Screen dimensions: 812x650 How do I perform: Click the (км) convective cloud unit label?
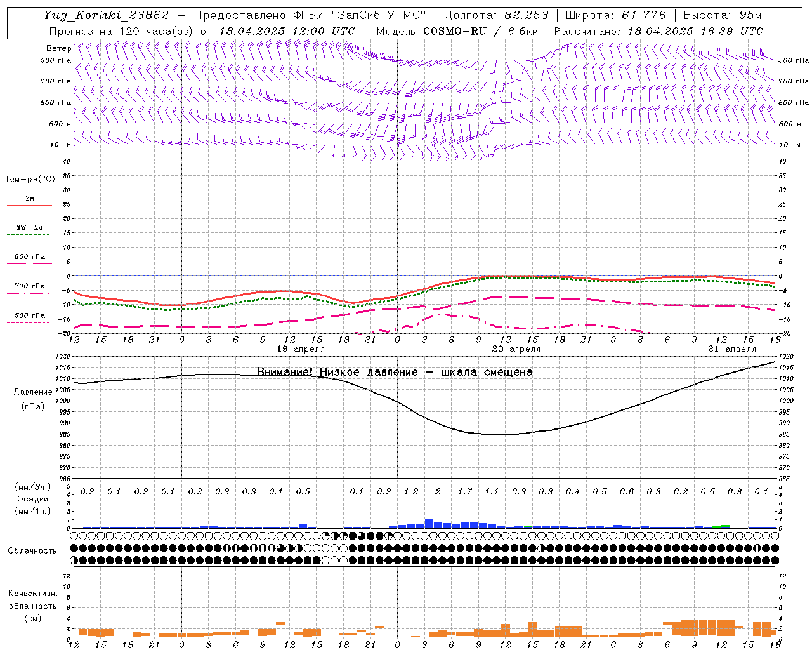(x=33, y=618)
